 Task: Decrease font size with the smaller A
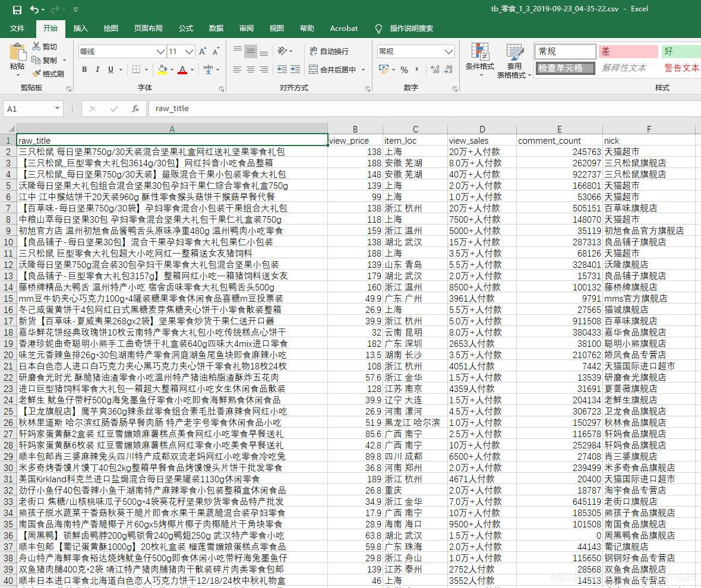pos(216,52)
